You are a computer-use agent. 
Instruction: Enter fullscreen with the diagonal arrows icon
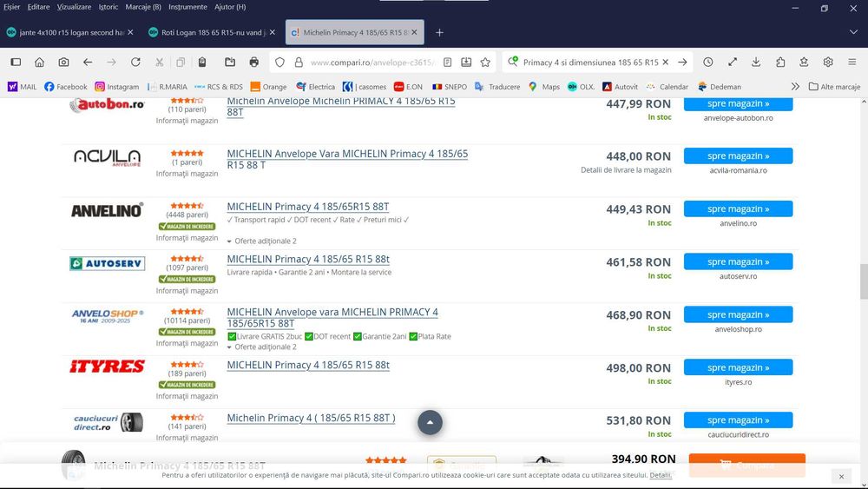(x=733, y=62)
